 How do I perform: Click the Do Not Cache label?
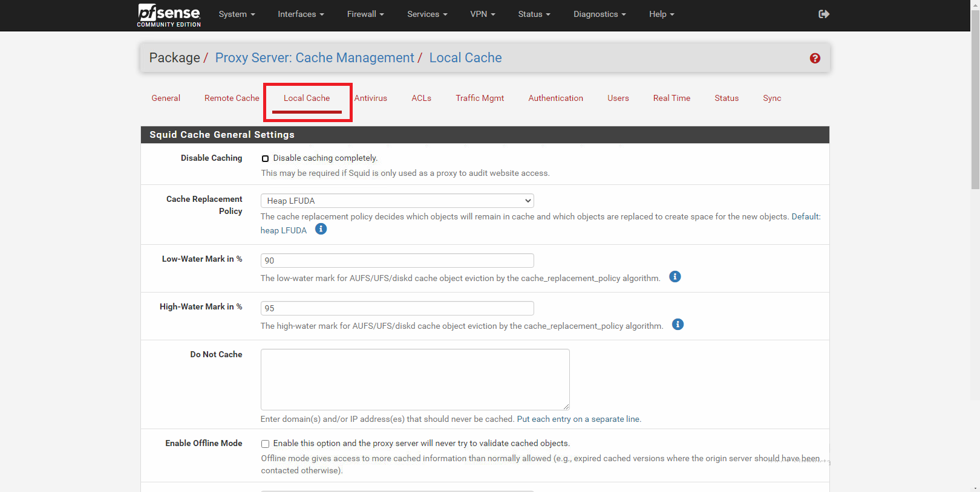point(216,354)
